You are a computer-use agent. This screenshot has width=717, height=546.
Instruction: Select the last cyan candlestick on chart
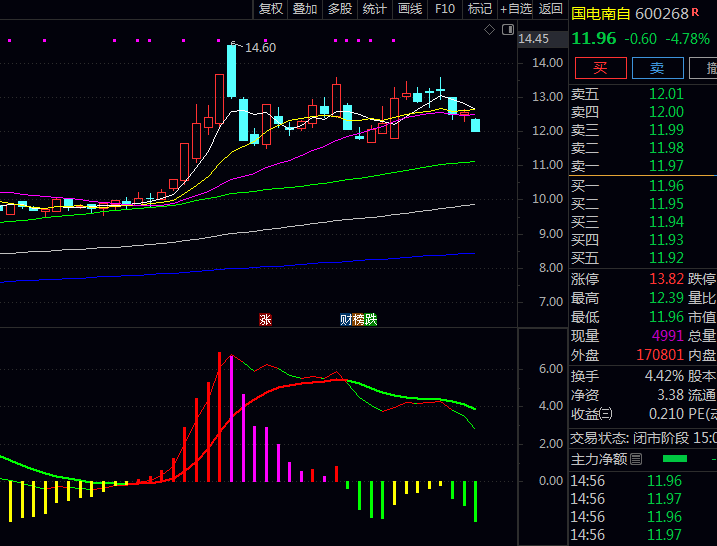point(476,125)
